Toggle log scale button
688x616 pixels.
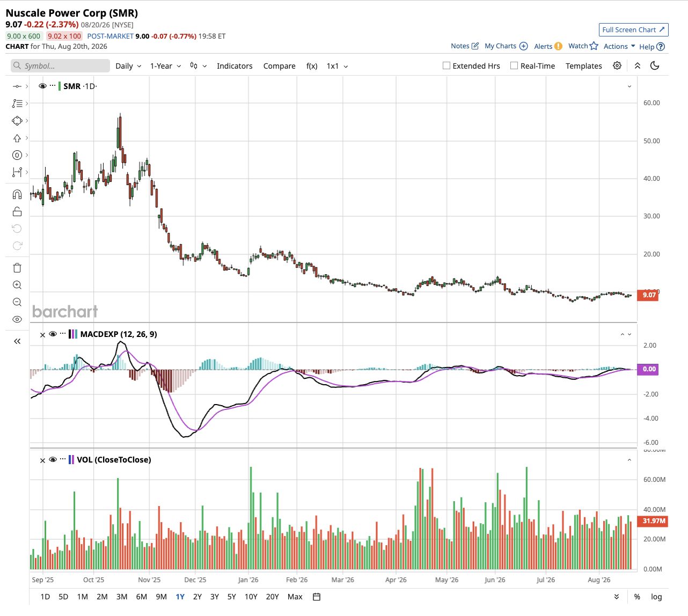point(656,597)
